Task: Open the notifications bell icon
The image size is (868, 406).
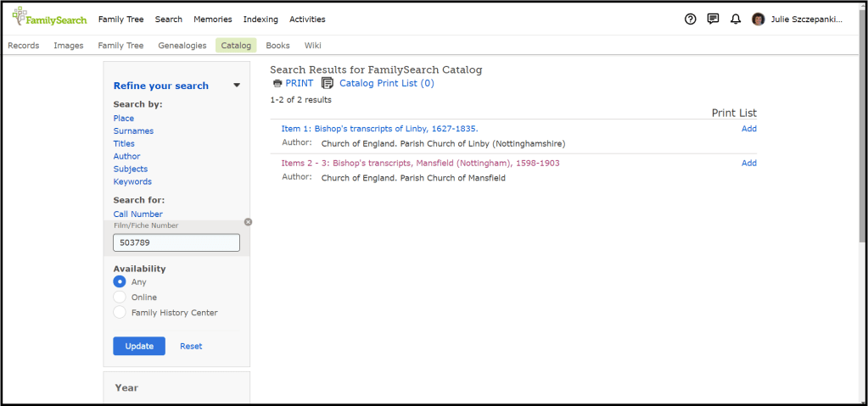Action: 736,19
